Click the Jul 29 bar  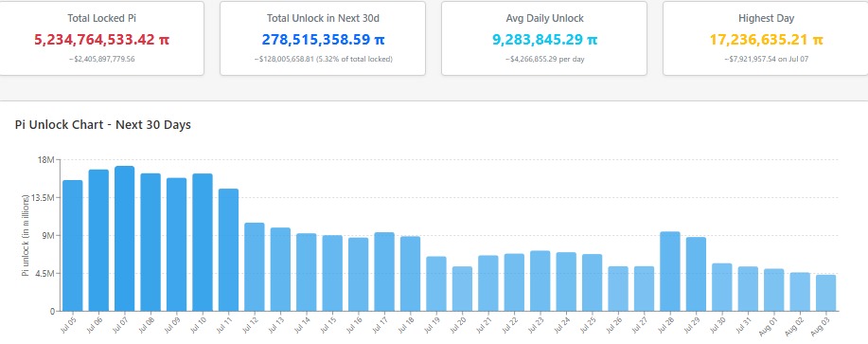pyautogui.click(x=697, y=274)
